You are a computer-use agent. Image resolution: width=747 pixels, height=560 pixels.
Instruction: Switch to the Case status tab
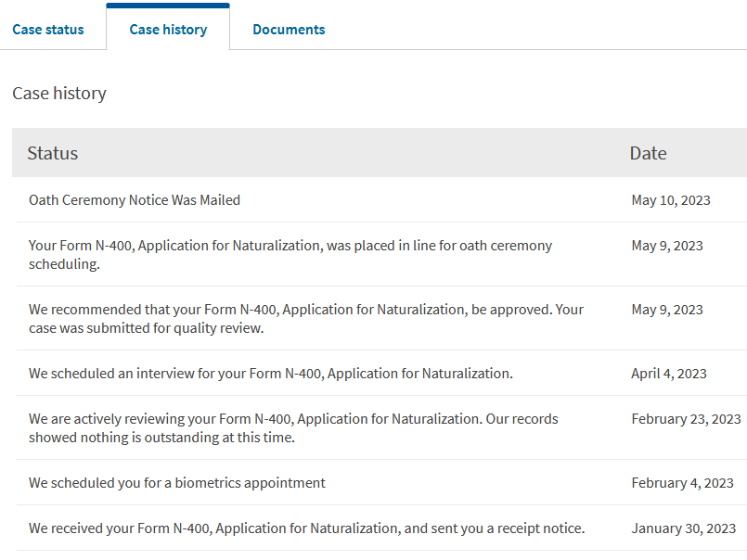[x=48, y=30]
